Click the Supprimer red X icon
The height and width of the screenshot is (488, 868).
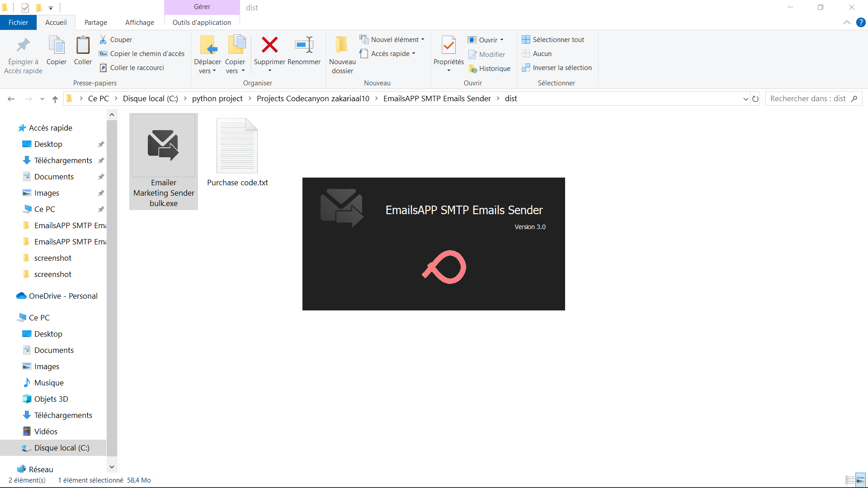pos(269,45)
